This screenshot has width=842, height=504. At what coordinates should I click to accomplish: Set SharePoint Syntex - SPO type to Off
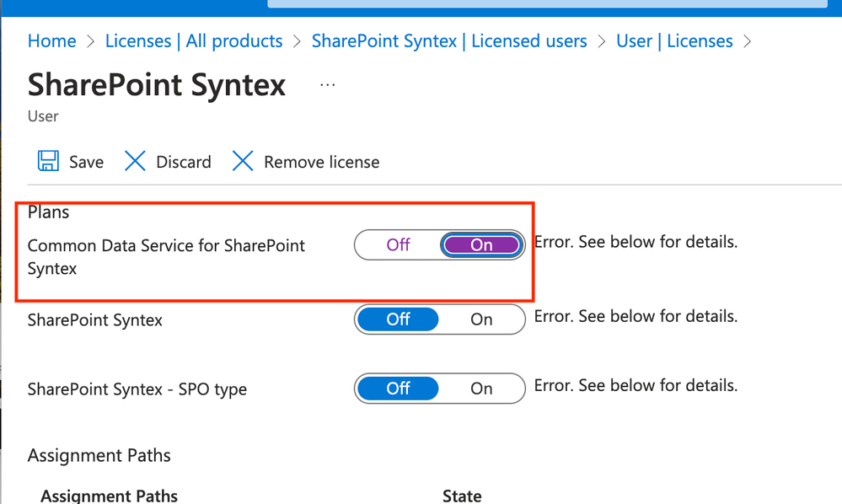pyautogui.click(x=398, y=389)
